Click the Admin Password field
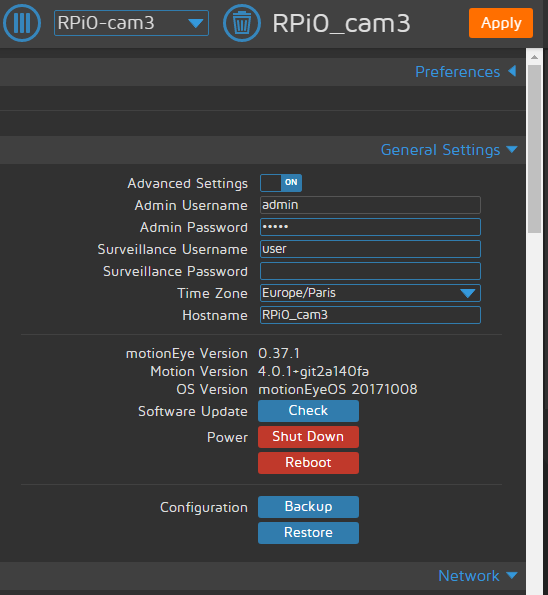 (x=370, y=227)
